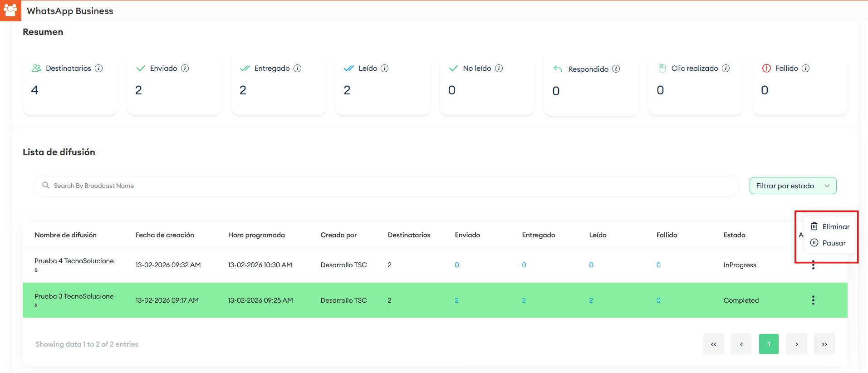
Task: Select Eliminar from the context menu
Action: coord(830,226)
